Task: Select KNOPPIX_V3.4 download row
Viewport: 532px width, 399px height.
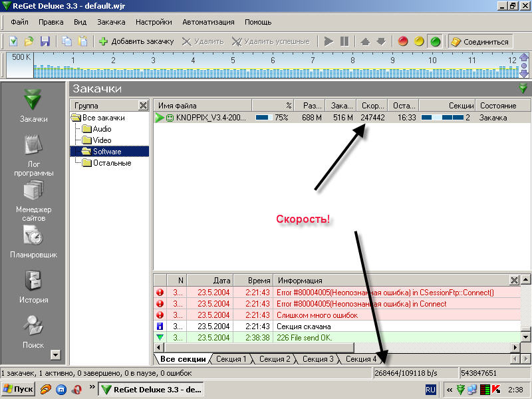Action: pyautogui.click(x=342, y=118)
